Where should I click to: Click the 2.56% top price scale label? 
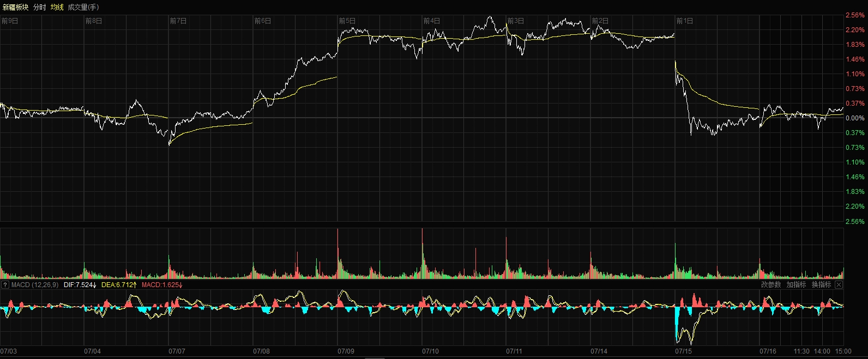pos(855,15)
